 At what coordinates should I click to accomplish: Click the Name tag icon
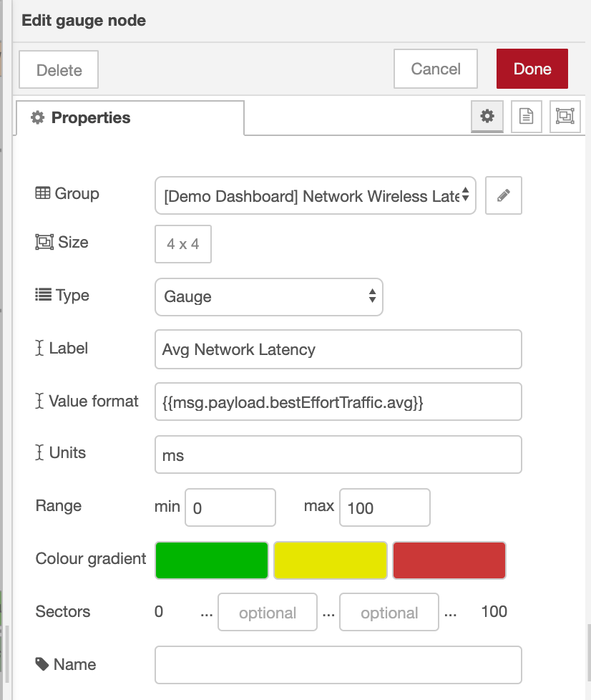click(42, 664)
